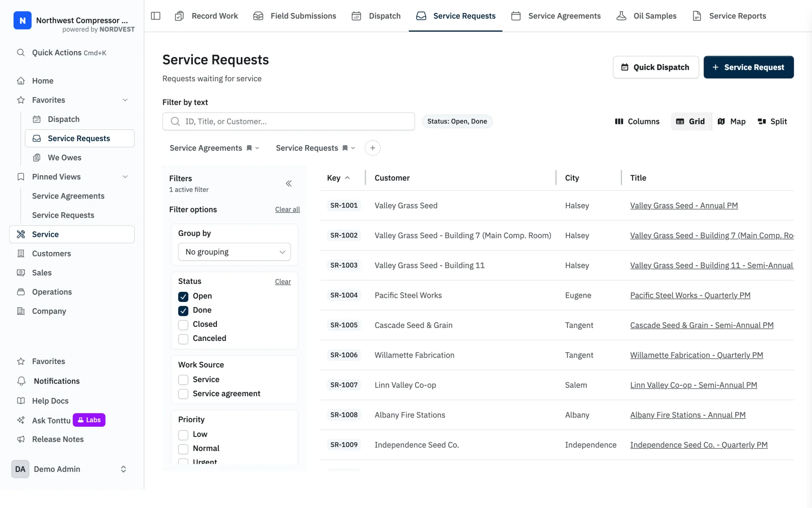Click Clear all filters link
The height and width of the screenshot is (508, 812).
287,209
